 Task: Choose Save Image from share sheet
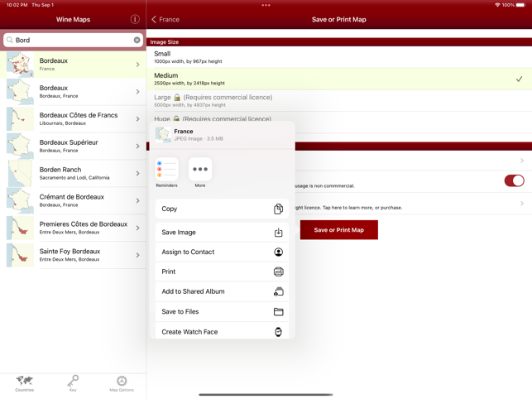click(x=222, y=233)
